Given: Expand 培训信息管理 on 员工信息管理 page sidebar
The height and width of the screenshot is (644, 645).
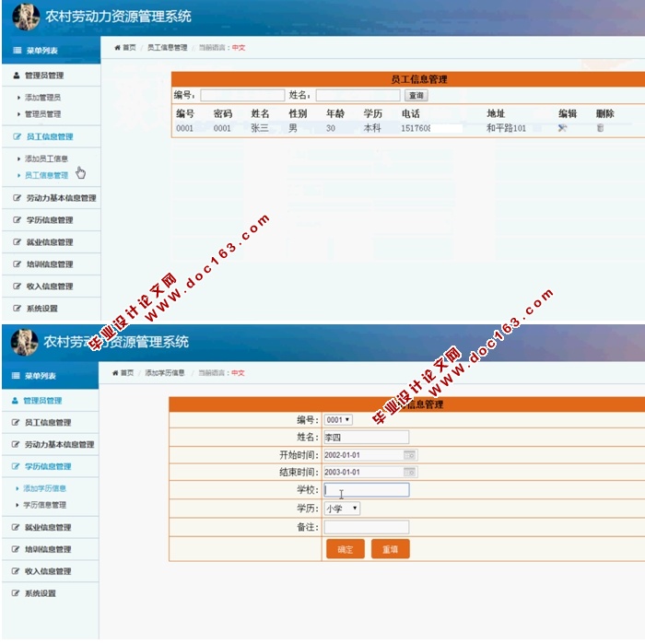Looking at the screenshot, I should point(50,264).
